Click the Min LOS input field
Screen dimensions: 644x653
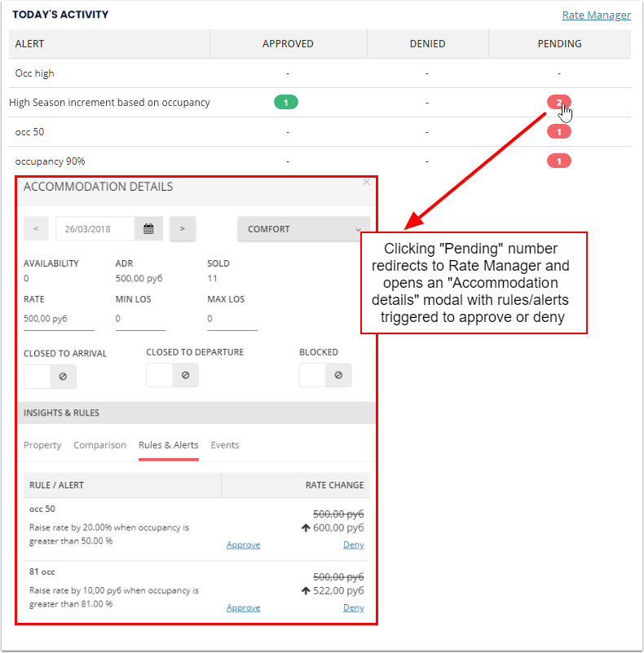(x=140, y=320)
